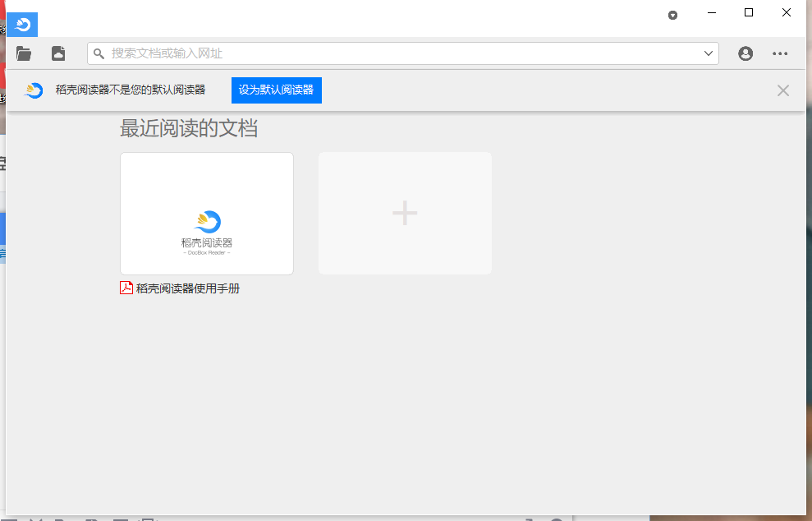Click the plus tile to add a document

pos(404,212)
